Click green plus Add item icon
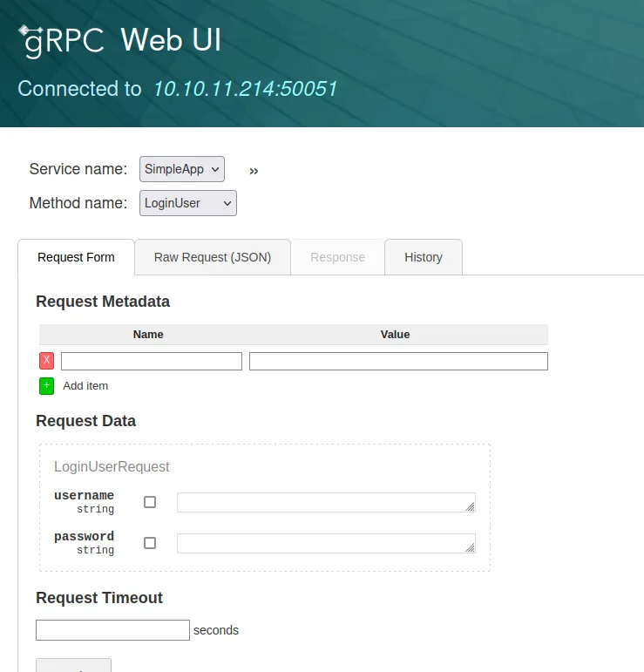Image resolution: width=644 pixels, height=672 pixels. tap(47, 386)
